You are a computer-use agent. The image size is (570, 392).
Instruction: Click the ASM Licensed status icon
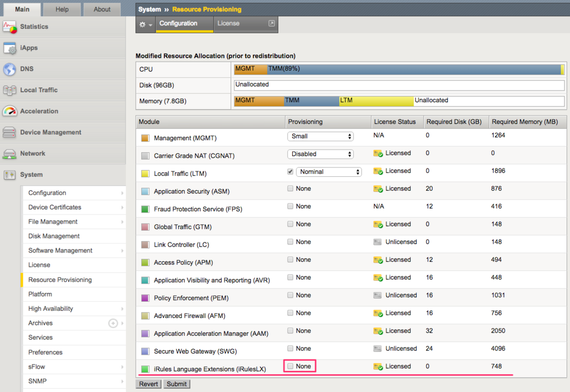[x=378, y=189]
